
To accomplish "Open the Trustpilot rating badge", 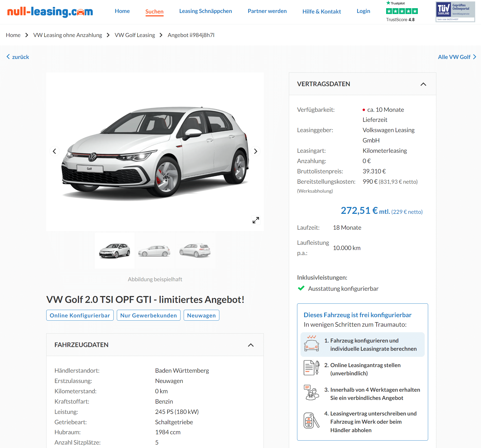I will (x=402, y=11).
